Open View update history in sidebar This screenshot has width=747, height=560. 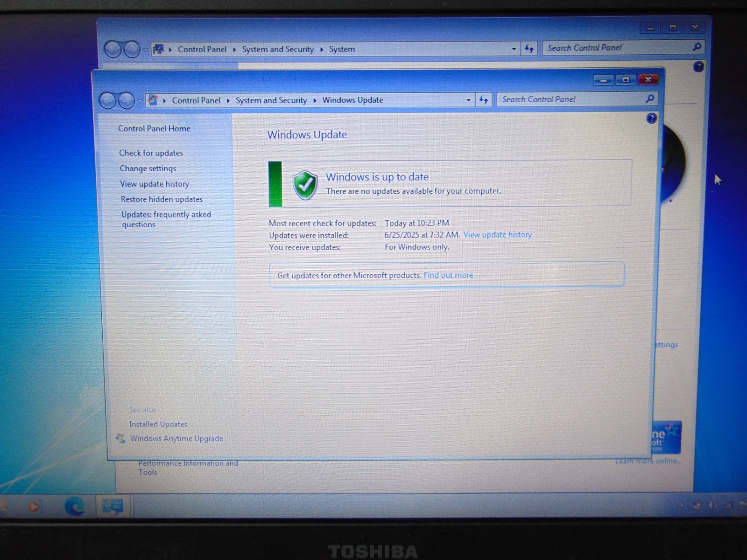155,184
